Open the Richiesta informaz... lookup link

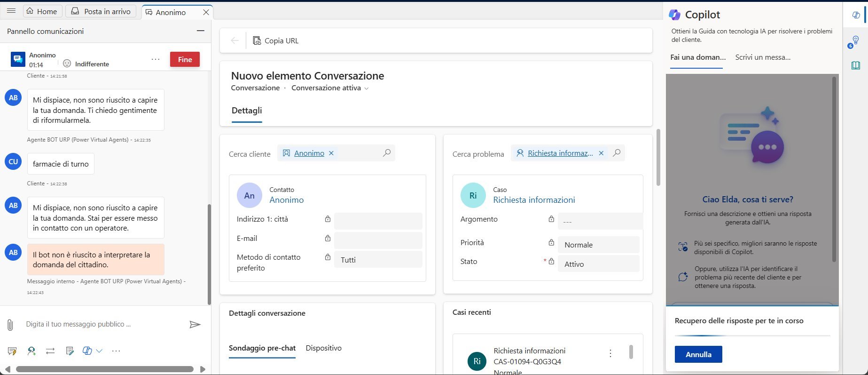[x=560, y=153]
